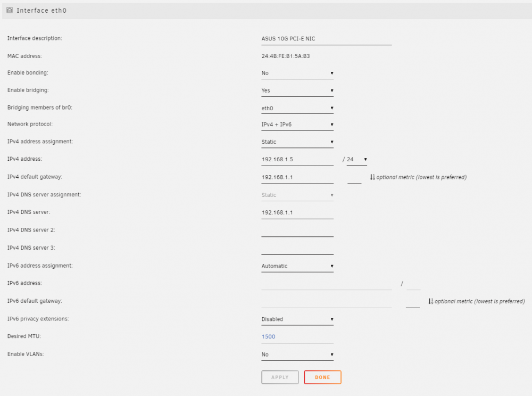Click the Desired MTU field 1500
The width and height of the screenshot is (532, 396).
coord(297,336)
